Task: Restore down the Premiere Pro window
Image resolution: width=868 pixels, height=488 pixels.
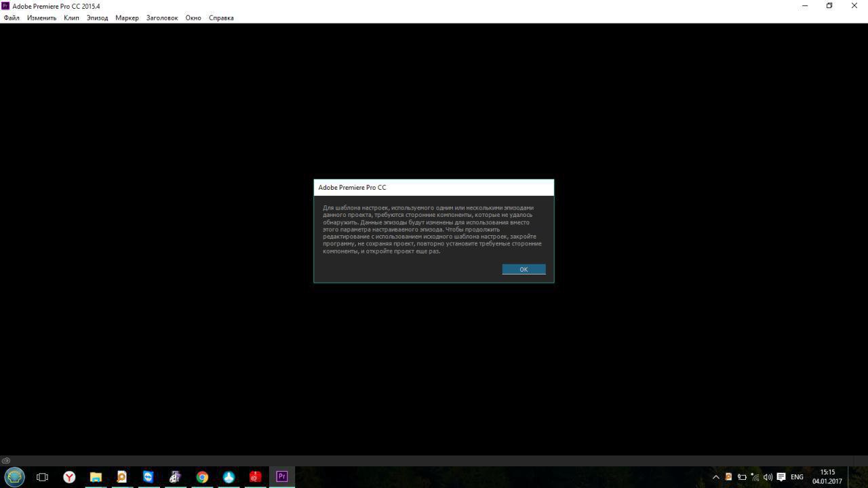Action: tap(829, 6)
